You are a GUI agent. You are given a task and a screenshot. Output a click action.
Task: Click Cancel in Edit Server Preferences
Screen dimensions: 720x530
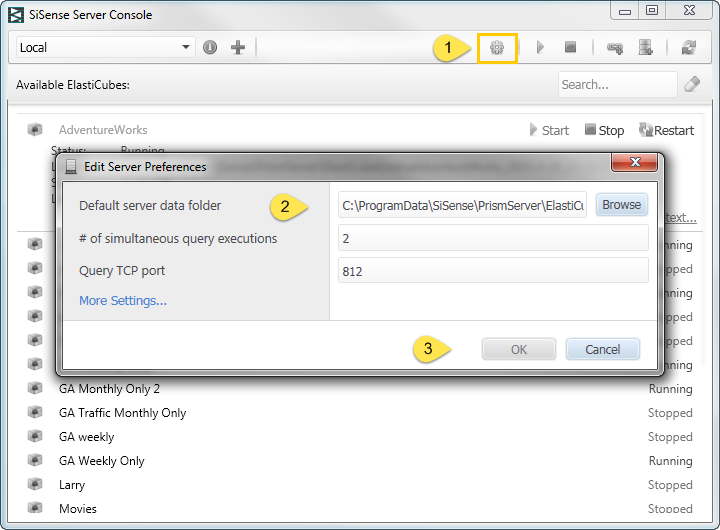(x=602, y=350)
